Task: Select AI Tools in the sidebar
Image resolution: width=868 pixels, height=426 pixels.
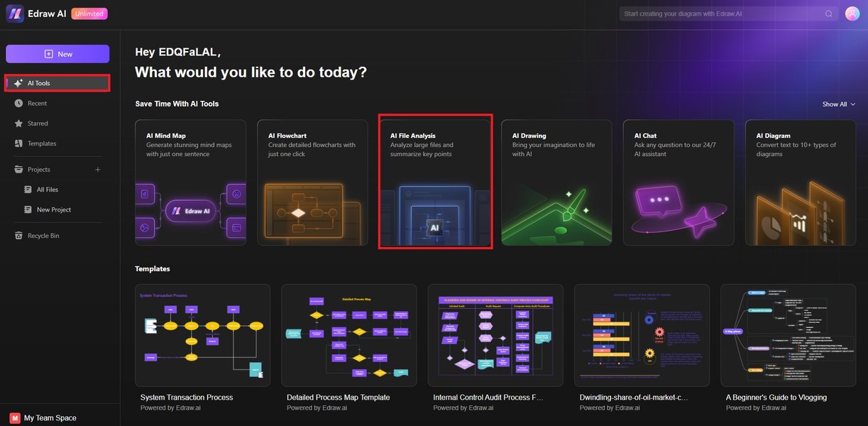Action: (x=57, y=83)
